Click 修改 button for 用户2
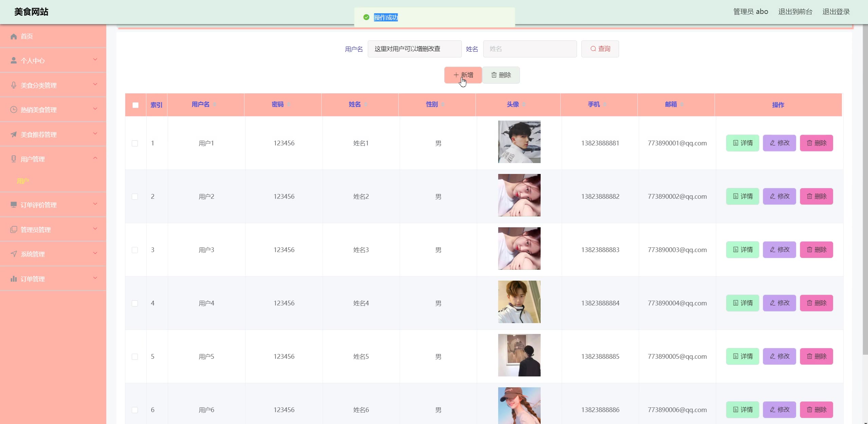 pyautogui.click(x=779, y=196)
